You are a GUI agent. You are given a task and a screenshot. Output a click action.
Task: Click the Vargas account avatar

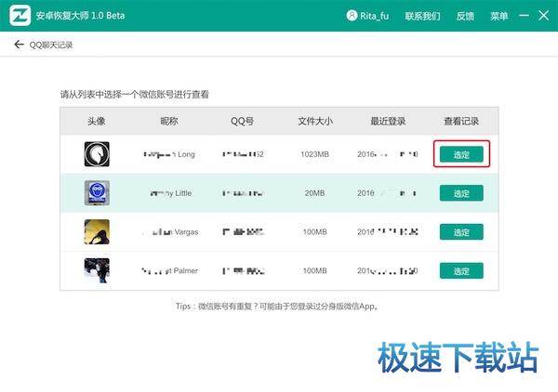pos(97,231)
